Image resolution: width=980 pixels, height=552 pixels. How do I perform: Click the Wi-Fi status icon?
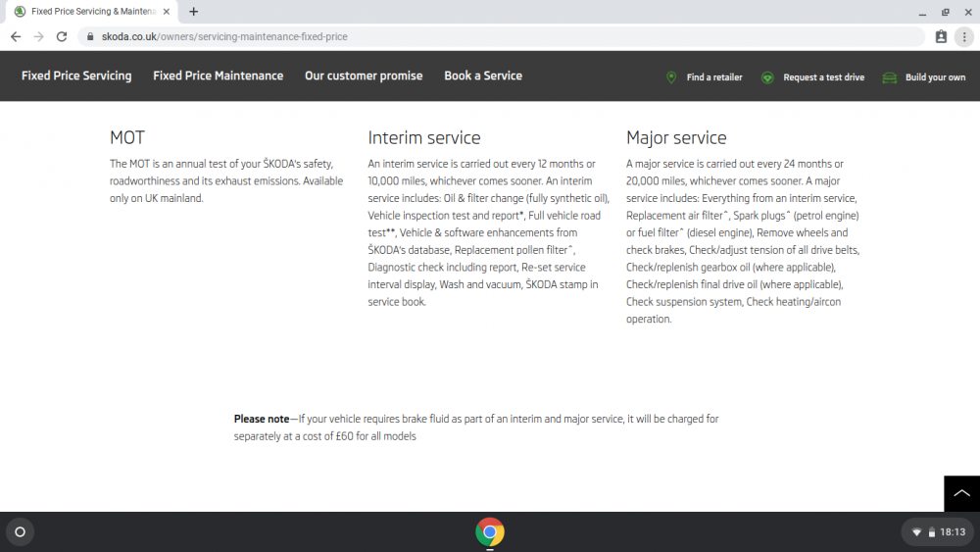pos(916,532)
